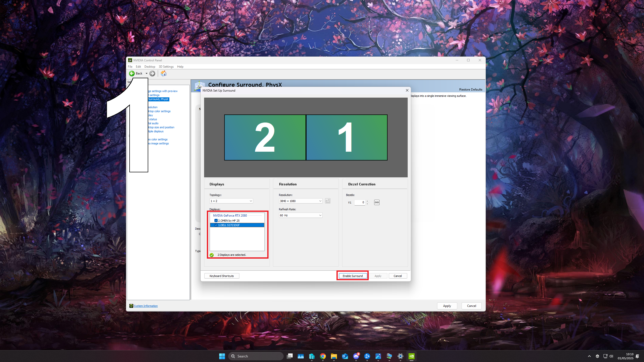Screen dimensions: 644x362
Task: Click the '2 Displays are selected.' status text
Action: click(232, 255)
